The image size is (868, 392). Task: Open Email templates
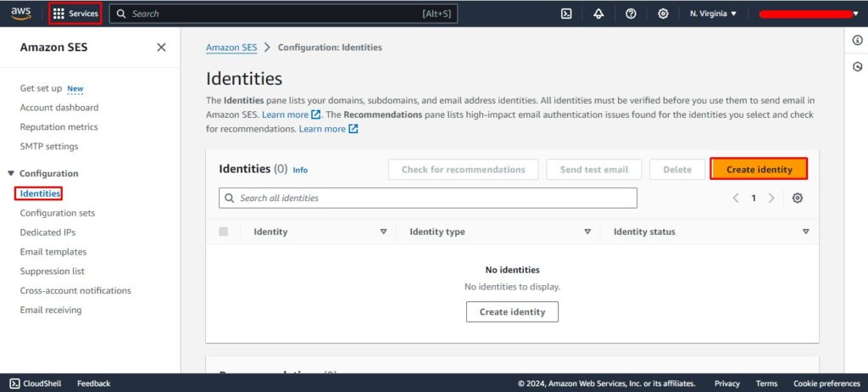[53, 252]
